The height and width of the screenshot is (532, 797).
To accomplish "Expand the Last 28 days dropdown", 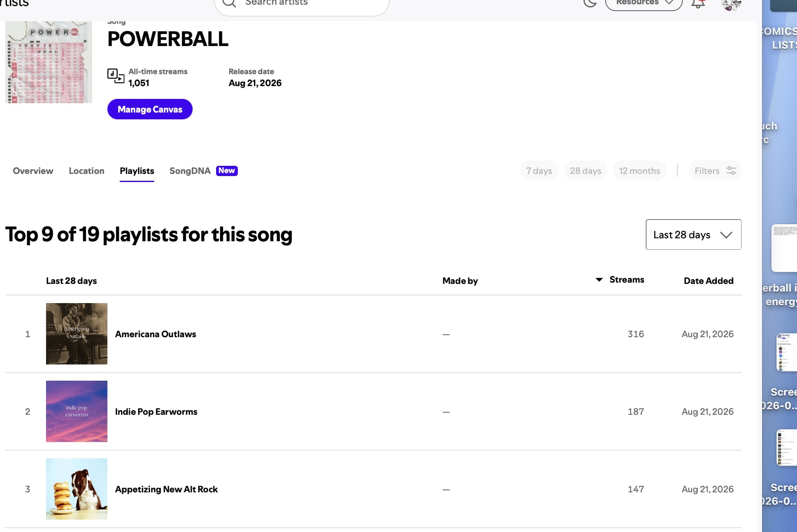I will (x=693, y=234).
